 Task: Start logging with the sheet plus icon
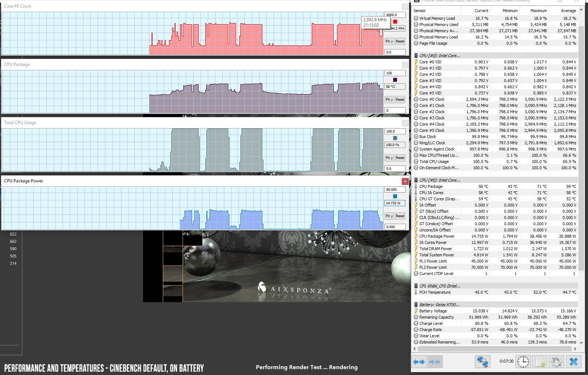[x=540, y=362]
